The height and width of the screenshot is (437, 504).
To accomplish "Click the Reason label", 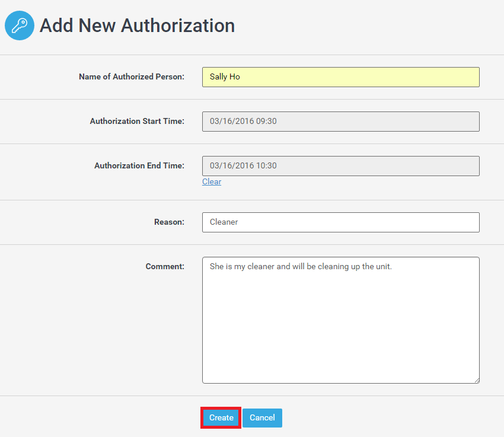I will pos(169,222).
